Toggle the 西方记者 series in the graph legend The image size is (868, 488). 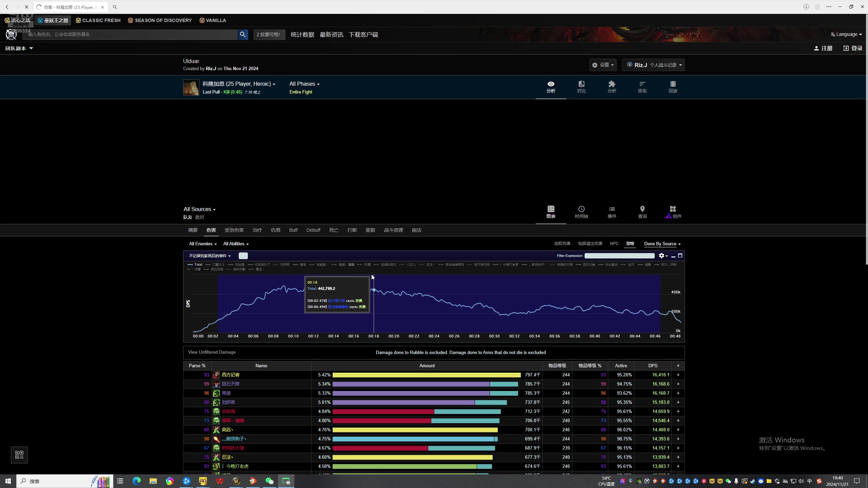[586, 265]
